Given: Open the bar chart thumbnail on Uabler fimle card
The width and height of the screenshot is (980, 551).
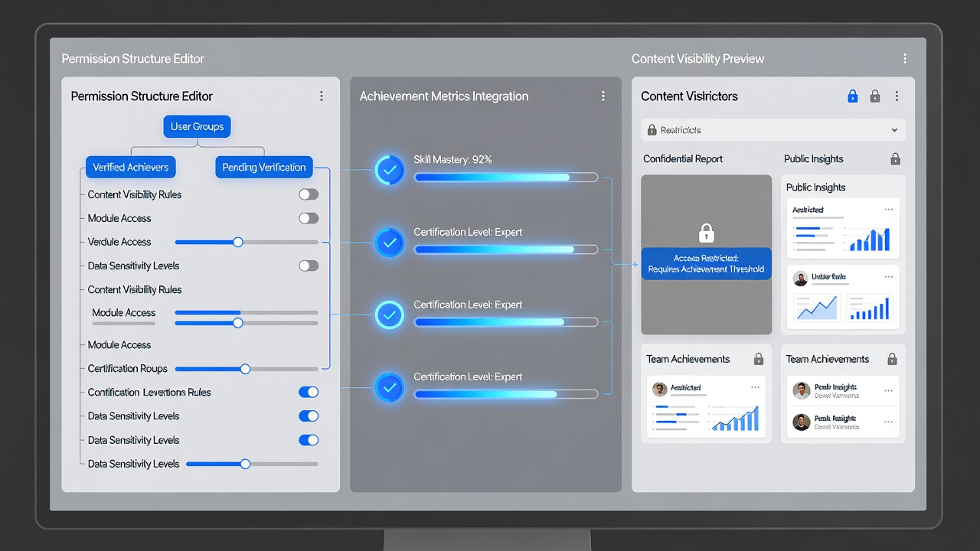Looking at the screenshot, I should coord(870,308).
